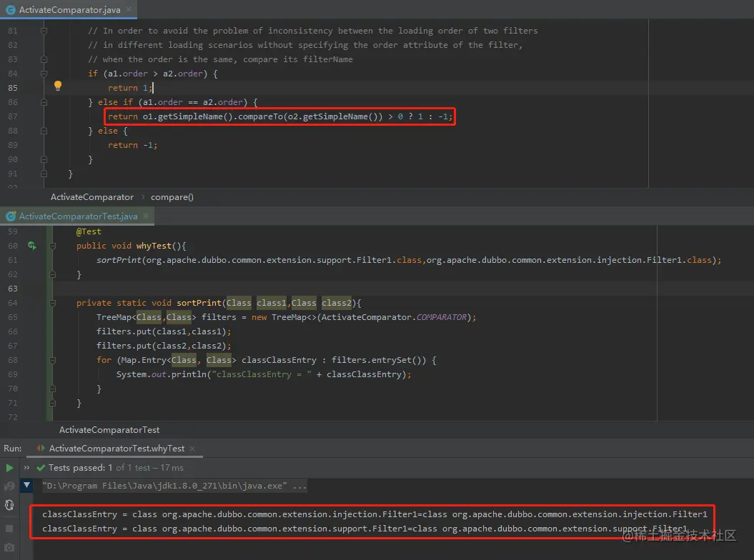Viewport: 754px width, 560px height.
Task: Switch to the ActivateComparatorTest.java editor tab
Action: click(x=77, y=216)
